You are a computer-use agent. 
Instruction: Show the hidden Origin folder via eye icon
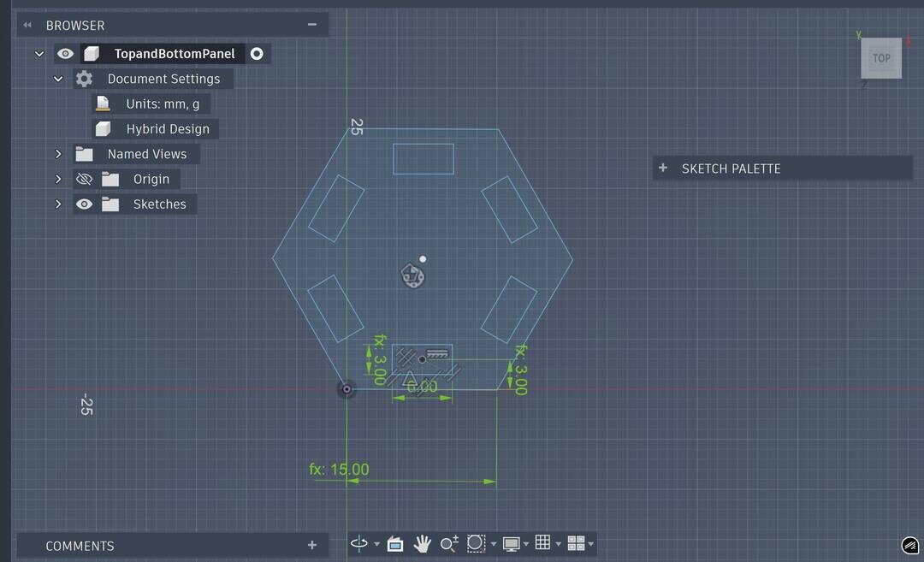pyautogui.click(x=84, y=179)
